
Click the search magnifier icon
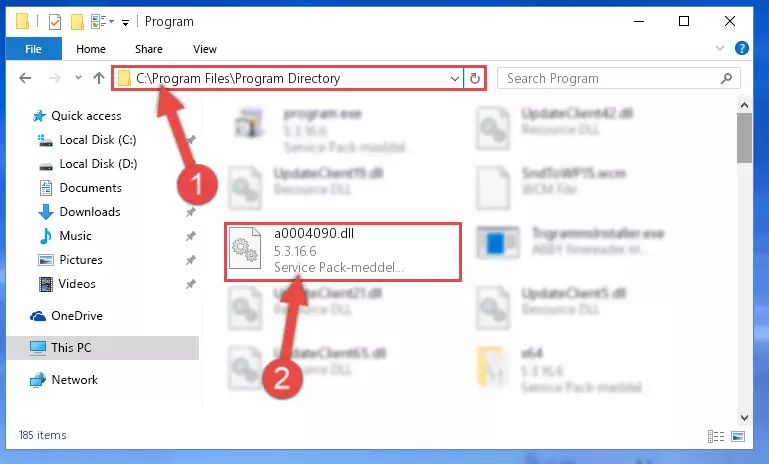(726, 78)
